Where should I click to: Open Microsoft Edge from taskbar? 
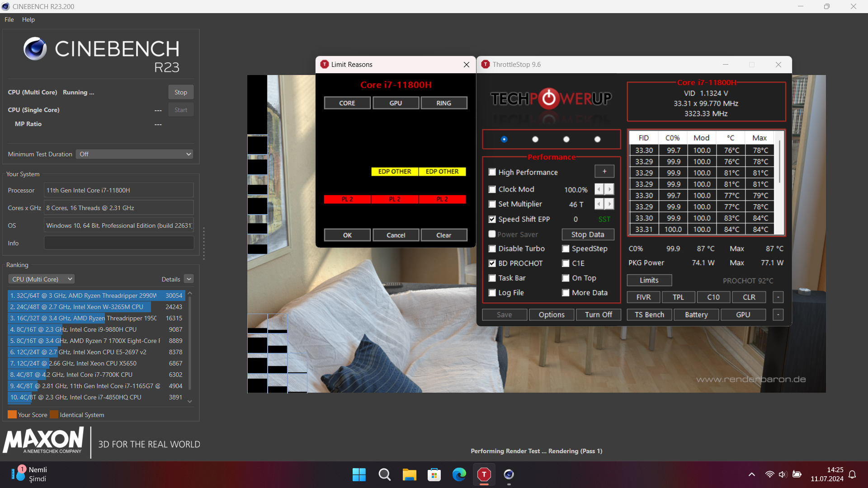(459, 474)
